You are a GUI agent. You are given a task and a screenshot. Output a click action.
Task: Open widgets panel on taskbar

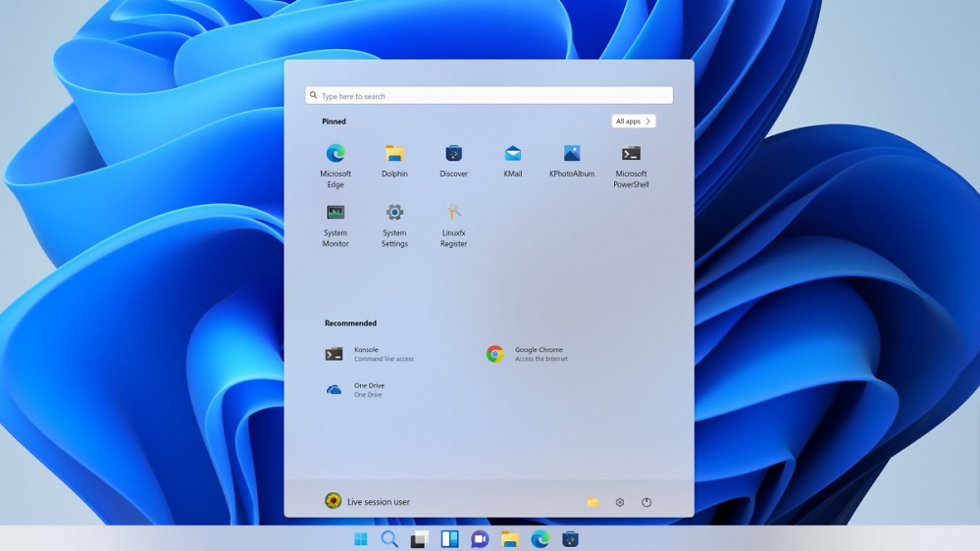click(449, 539)
